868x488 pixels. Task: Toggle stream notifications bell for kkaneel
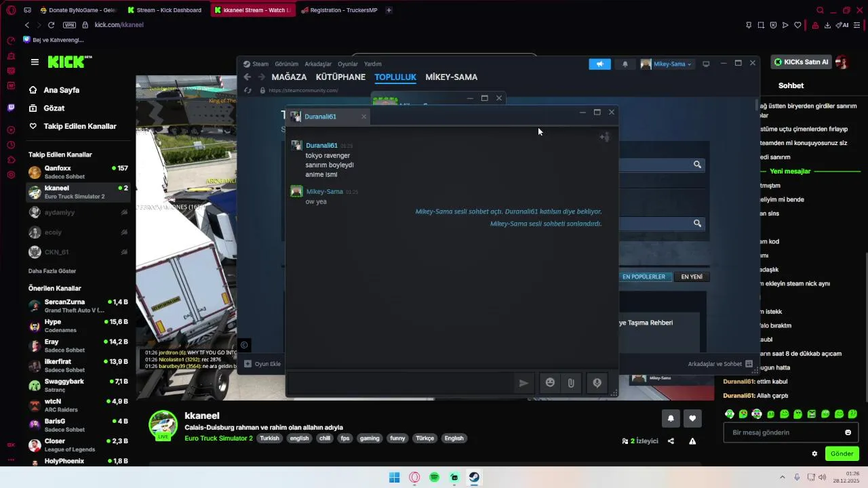click(x=671, y=418)
